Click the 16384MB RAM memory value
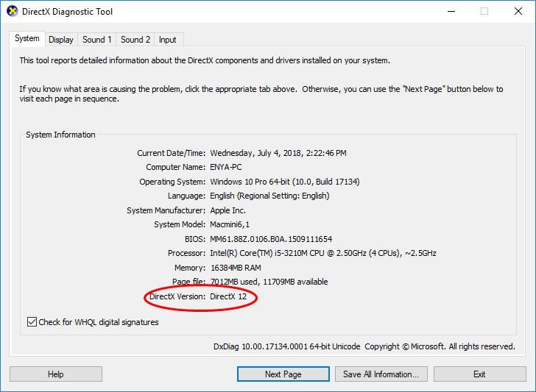 click(x=237, y=268)
